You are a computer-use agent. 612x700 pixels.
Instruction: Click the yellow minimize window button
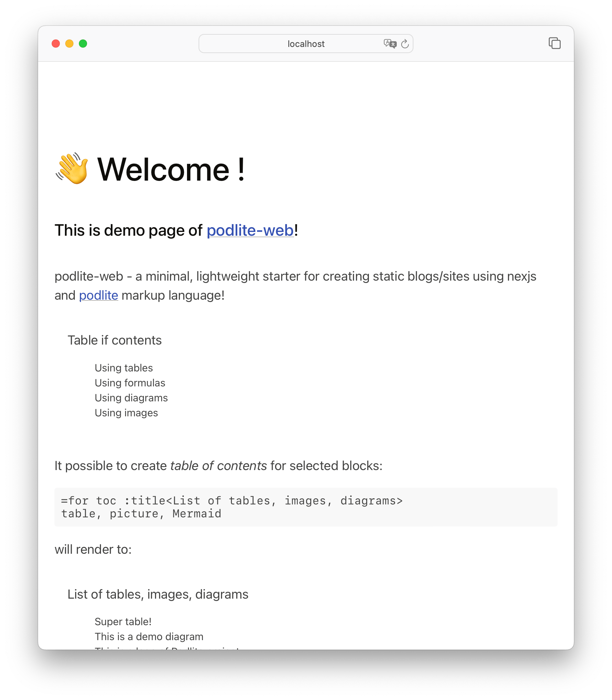tap(69, 44)
